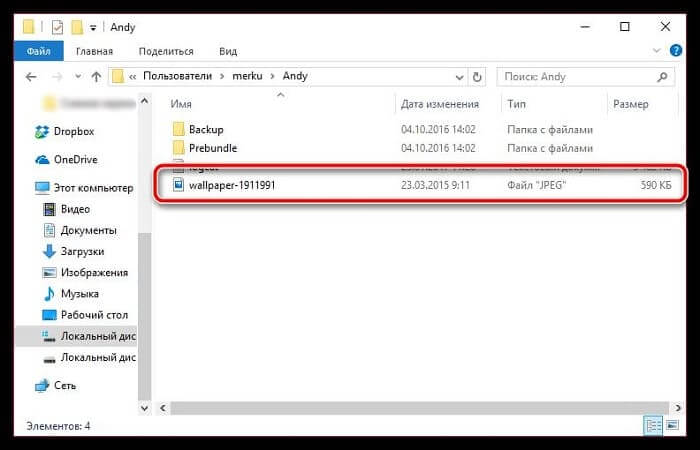Open the address bar history dropdown
This screenshot has width=700, height=450.
click(x=459, y=77)
